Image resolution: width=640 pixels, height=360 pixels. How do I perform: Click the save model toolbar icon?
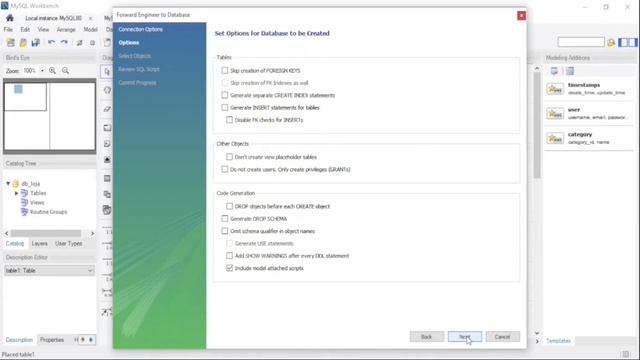(x=36, y=42)
